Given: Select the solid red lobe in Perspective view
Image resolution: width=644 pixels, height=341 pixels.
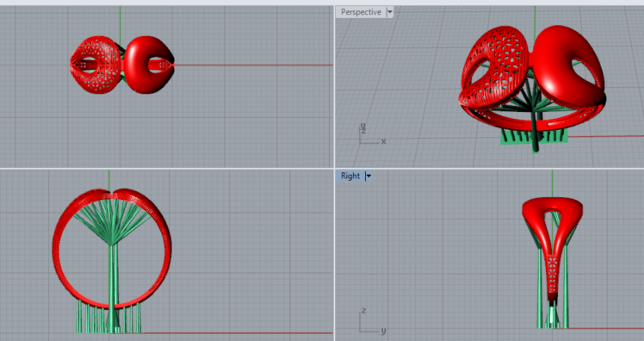Looking at the screenshot, I should [569, 65].
